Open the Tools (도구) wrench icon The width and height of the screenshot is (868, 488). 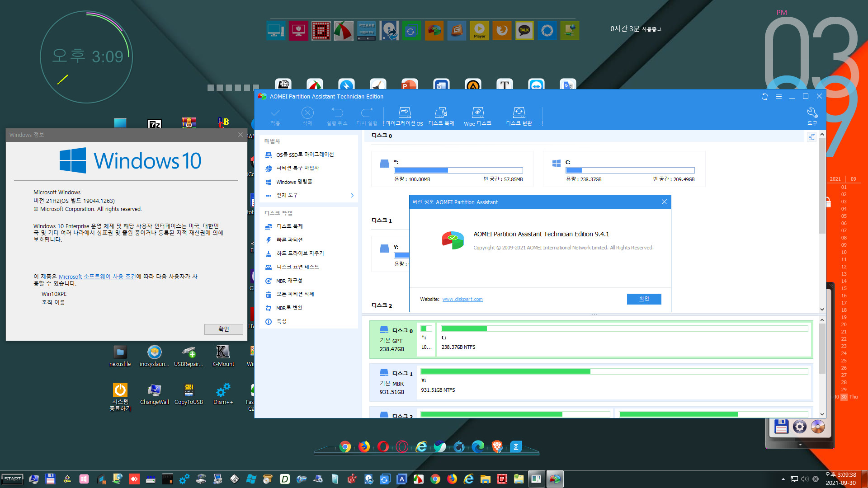click(812, 116)
